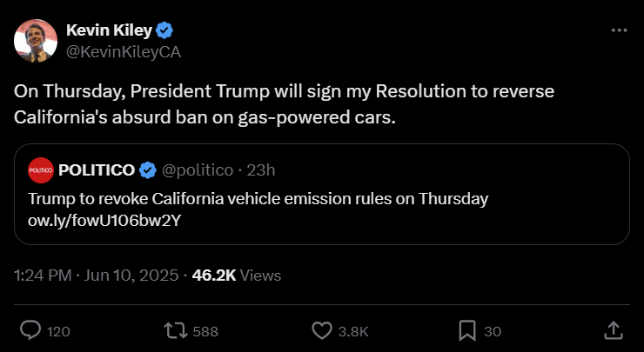Click the POLITICO red logo avatar
The height and width of the screenshot is (352, 644).
41,169
